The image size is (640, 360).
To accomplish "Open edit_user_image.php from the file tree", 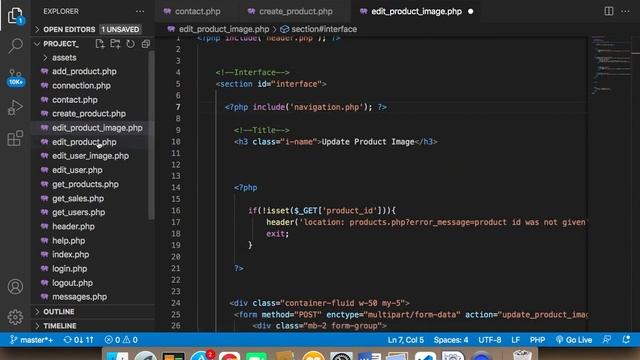I will click(x=90, y=156).
